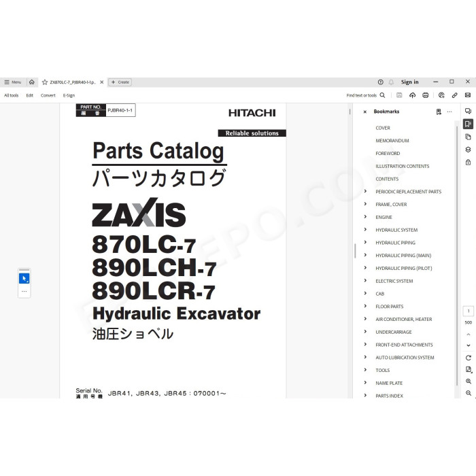Open All tools menu

12,95
